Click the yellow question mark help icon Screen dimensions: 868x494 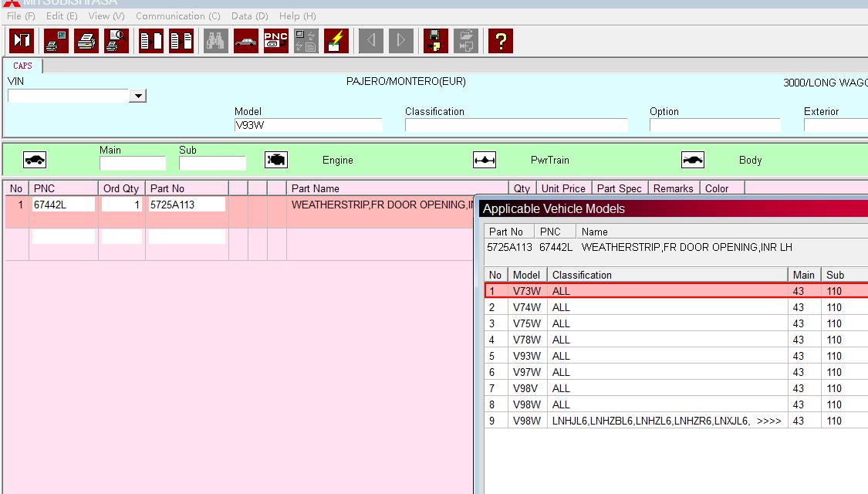pos(501,40)
